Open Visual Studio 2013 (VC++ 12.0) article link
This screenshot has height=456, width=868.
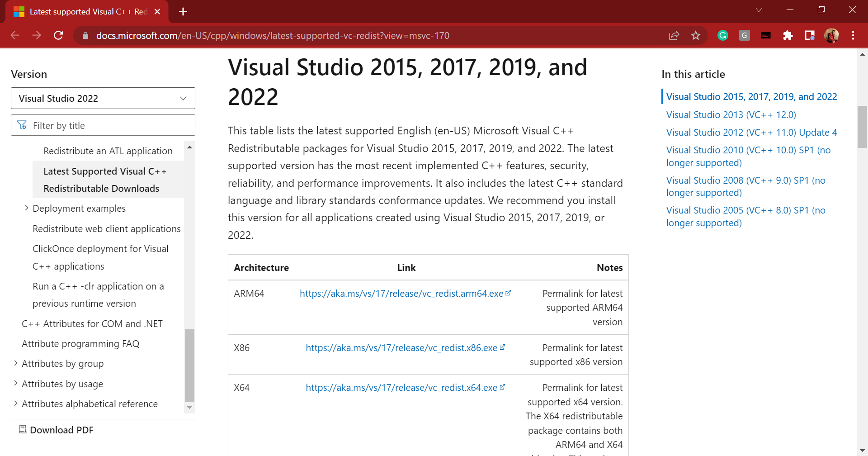pyautogui.click(x=731, y=114)
